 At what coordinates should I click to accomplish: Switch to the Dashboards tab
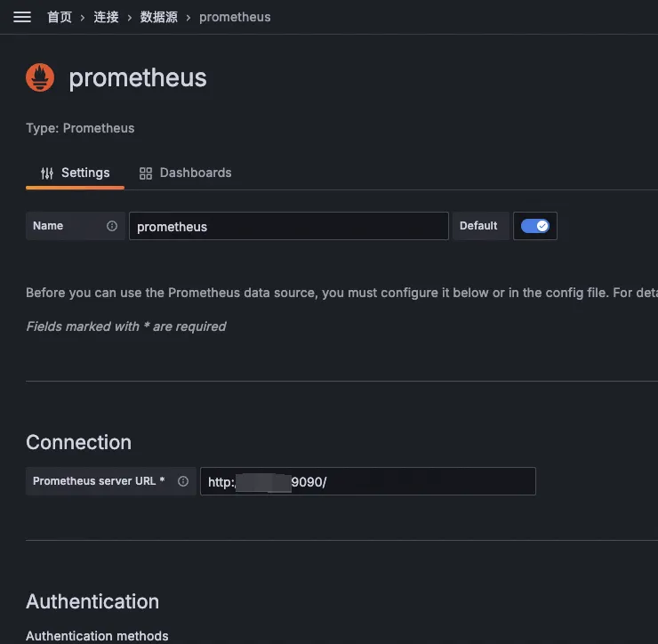[195, 173]
